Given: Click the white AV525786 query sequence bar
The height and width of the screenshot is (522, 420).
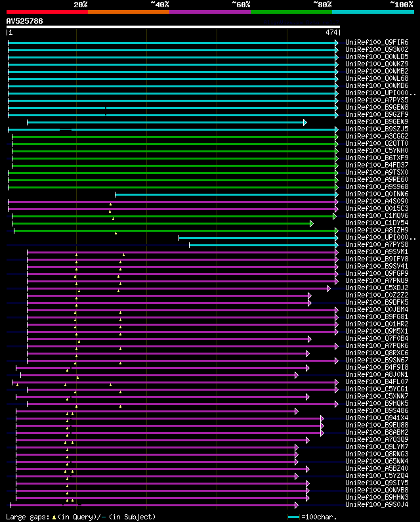Looking at the screenshot, I should [173, 27].
